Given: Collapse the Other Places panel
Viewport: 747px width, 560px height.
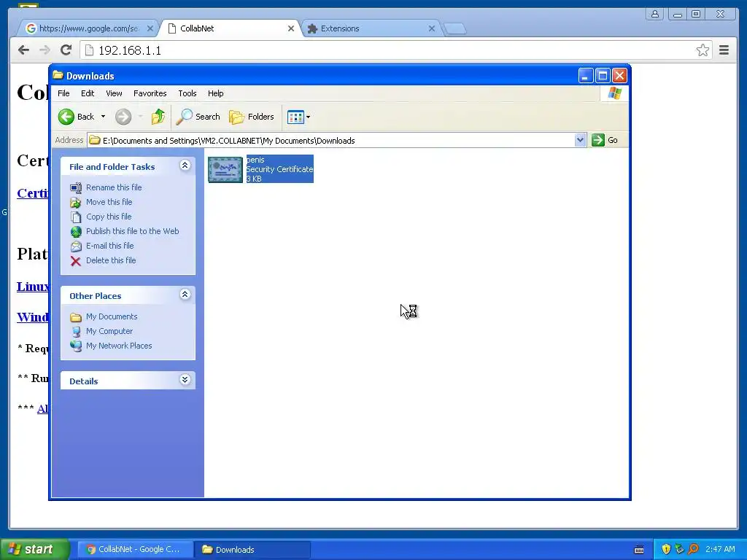Looking at the screenshot, I should [185, 295].
